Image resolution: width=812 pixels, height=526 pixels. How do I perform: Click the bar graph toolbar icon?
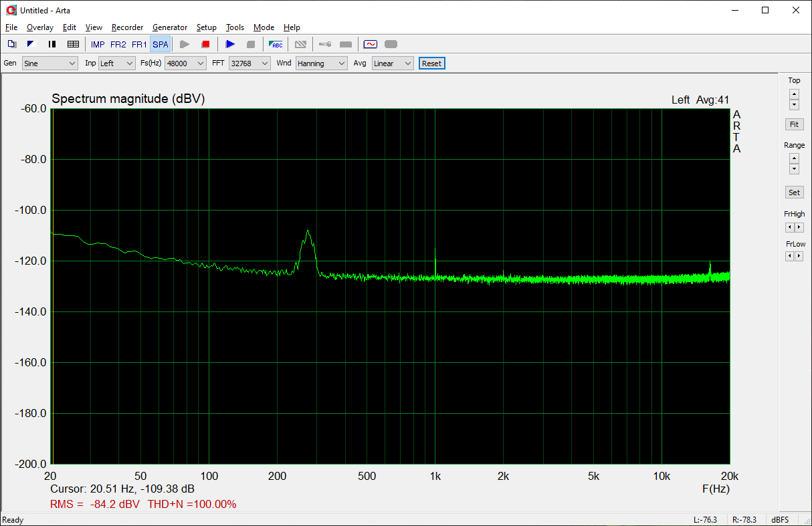tap(52, 44)
